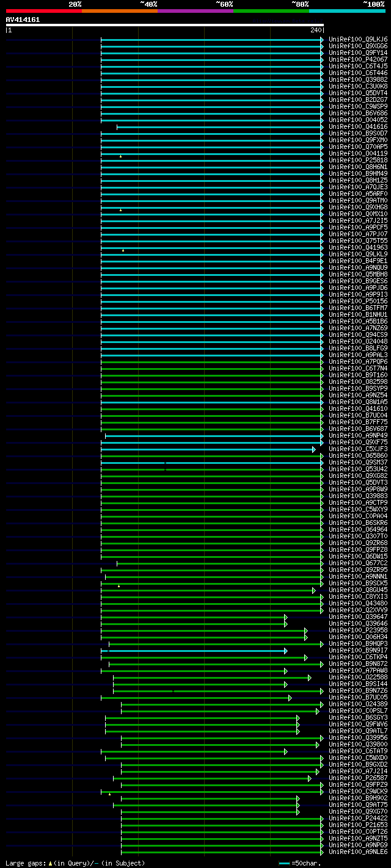The image size is (391, 868).
Task: Select the UniRef100_B7FF75 label
Action: pos(358,422)
